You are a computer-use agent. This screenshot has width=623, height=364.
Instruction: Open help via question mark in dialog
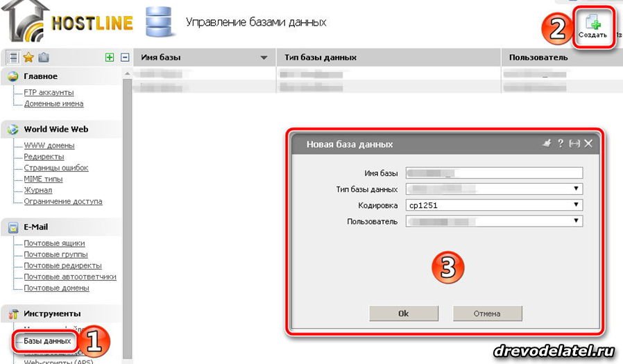click(x=561, y=144)
